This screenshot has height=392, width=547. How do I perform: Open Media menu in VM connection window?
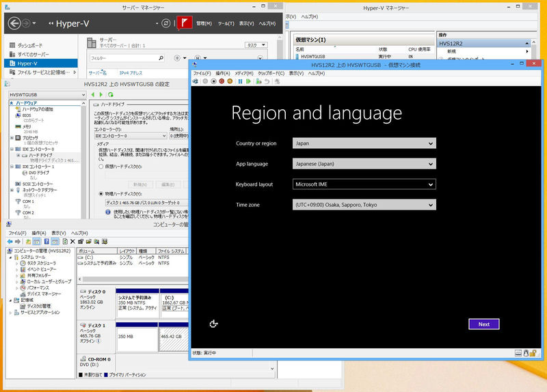pyautogui.click(x=244, y=73)
